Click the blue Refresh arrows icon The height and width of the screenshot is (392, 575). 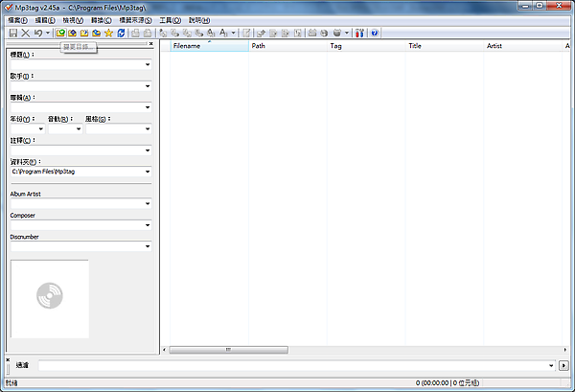coord(121,33)
